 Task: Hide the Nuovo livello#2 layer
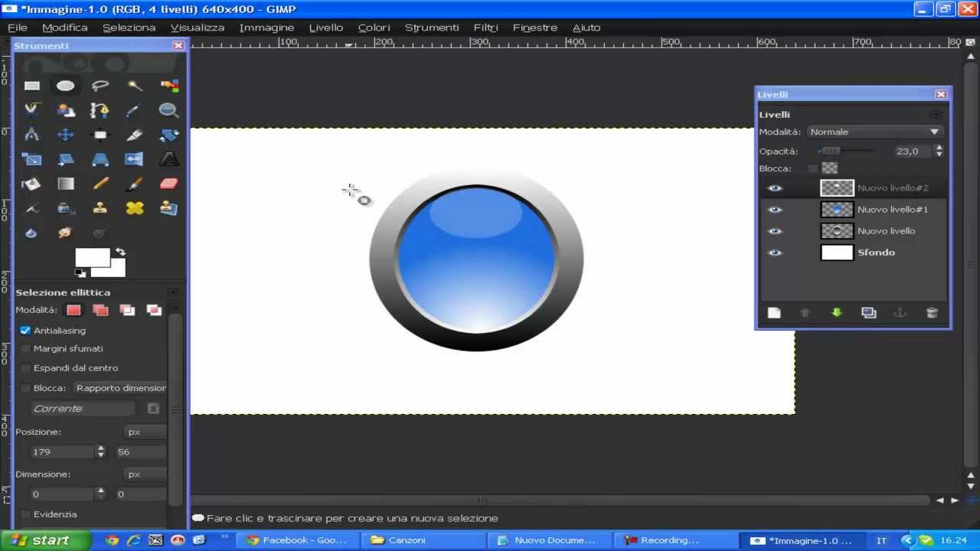775,188
